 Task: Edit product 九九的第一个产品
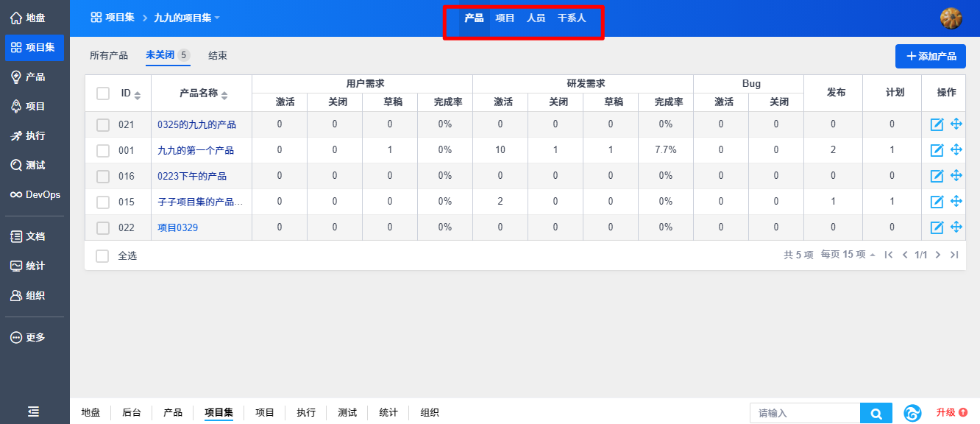click(x=937, y=150)
